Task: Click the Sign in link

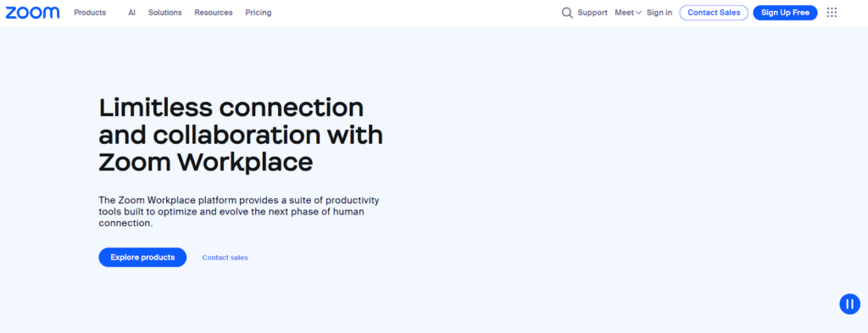Action: click(x=659, y=13)
